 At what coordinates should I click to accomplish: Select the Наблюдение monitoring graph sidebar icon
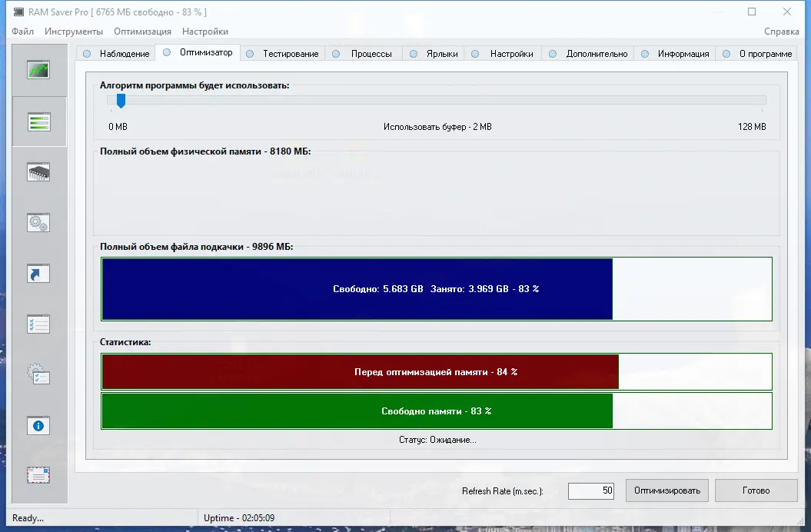click(38, 69)
